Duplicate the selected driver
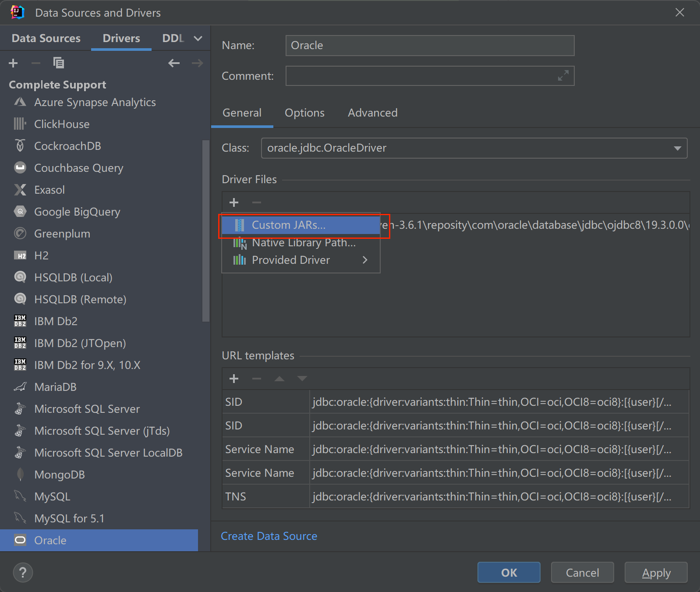The image size is (700, 592). 59,63
